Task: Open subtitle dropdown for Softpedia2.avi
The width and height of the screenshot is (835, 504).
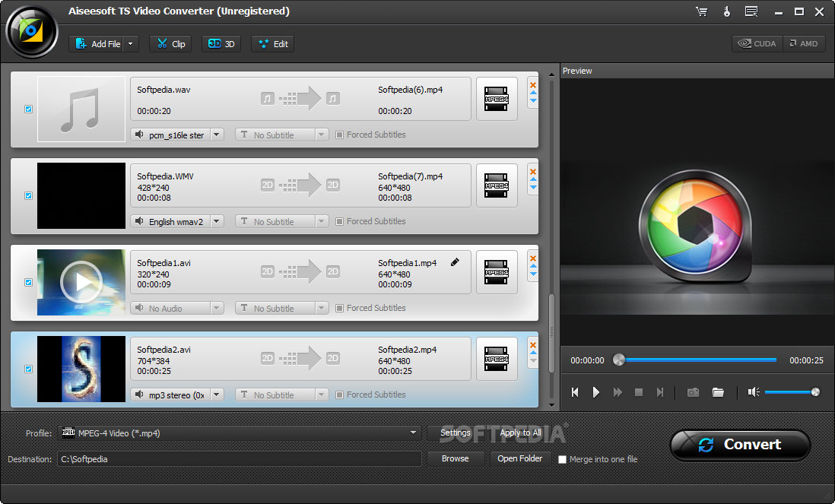Action: [321, 395]
